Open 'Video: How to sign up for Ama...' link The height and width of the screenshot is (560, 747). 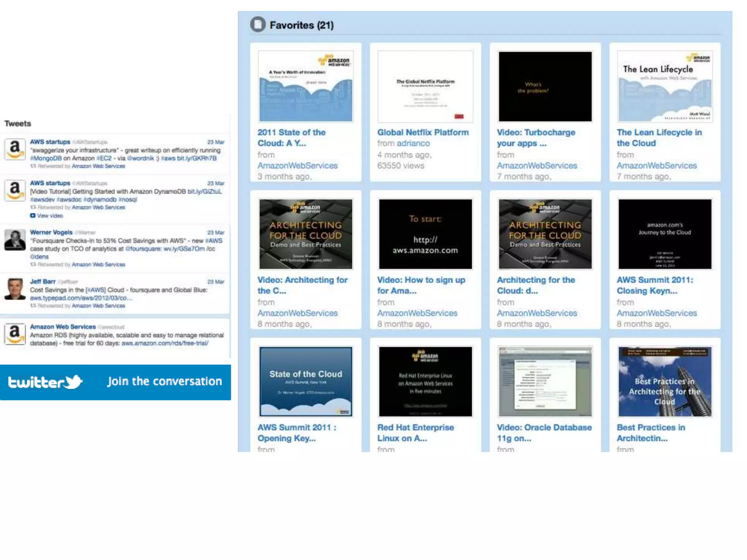(x=421, y=285)
